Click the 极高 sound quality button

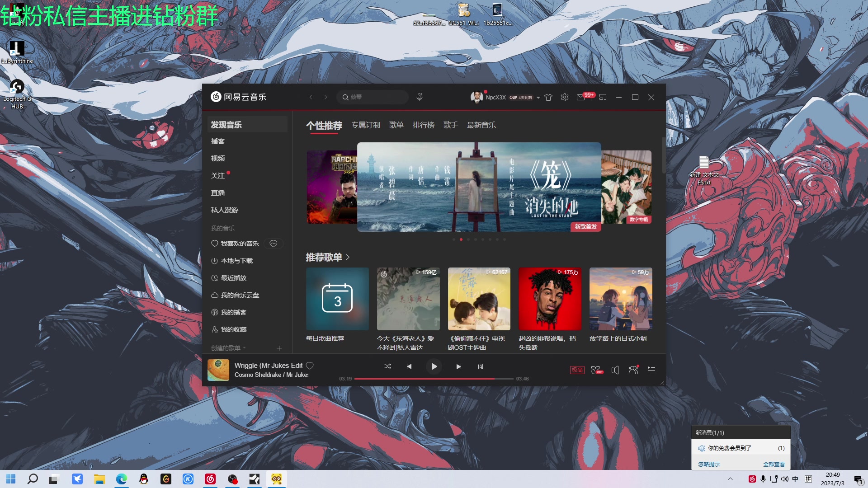tap(577, 370)
